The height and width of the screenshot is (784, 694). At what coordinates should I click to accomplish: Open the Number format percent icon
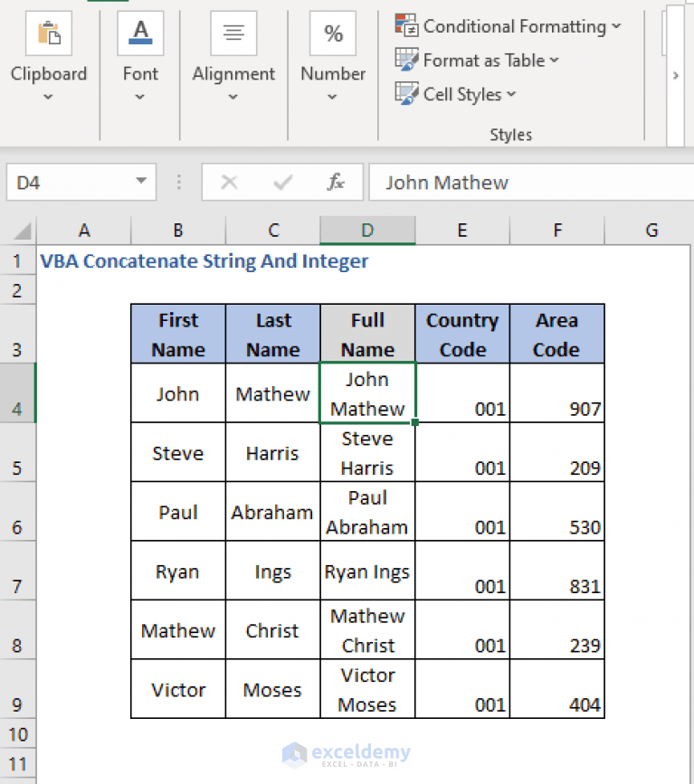coord(332,33)
